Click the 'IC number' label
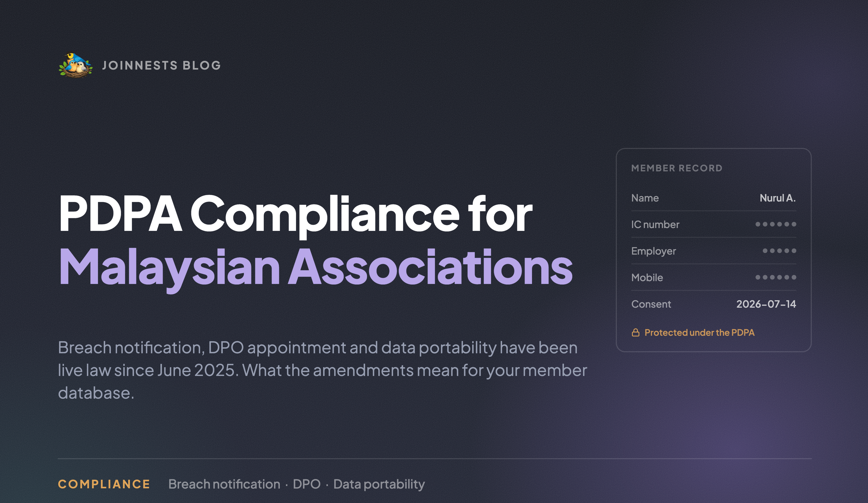Image resolution: width=868 pixels, height=503 pixels. [x=655, y=224]
